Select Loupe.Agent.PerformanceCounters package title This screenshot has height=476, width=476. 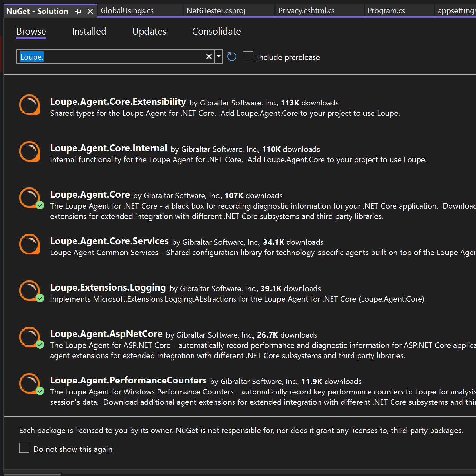point(128,380)
